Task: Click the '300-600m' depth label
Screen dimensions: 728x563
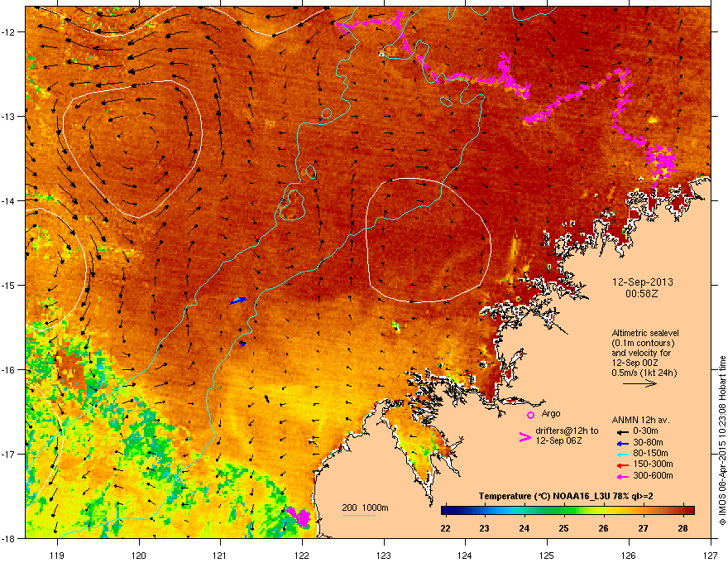Action: click(653, 476)
